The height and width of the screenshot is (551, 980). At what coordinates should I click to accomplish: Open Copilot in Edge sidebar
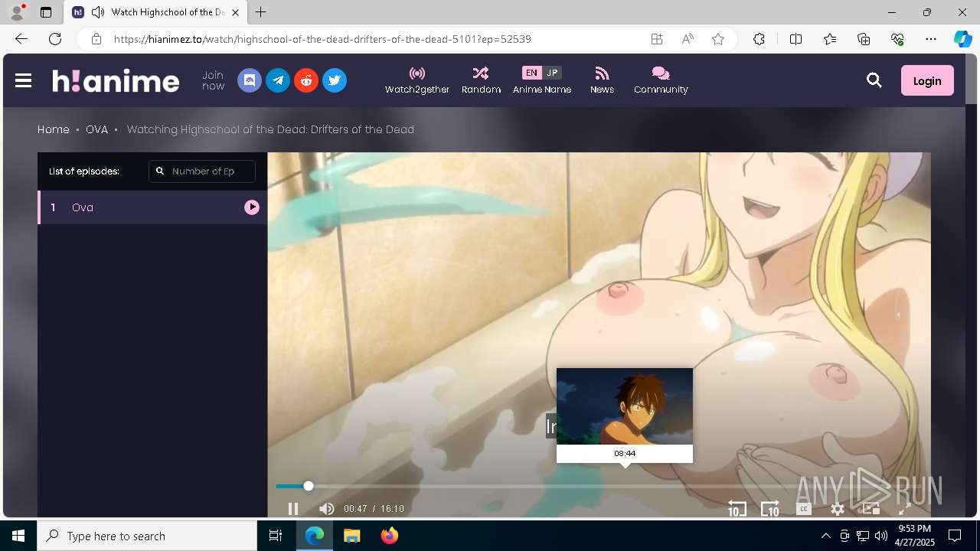click(962, 39)
